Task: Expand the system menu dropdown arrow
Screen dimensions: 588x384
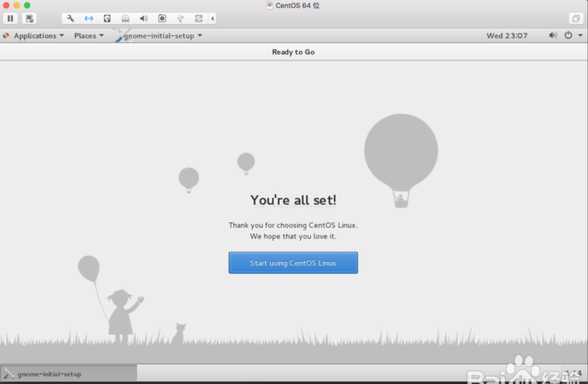Action: pyautogui.click(x=580, y=35)
